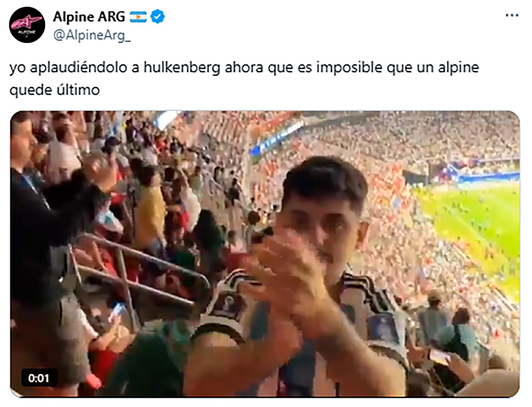
Task: Open the Alpine ARG profile avatar
Action: click(x=27, y=25)
